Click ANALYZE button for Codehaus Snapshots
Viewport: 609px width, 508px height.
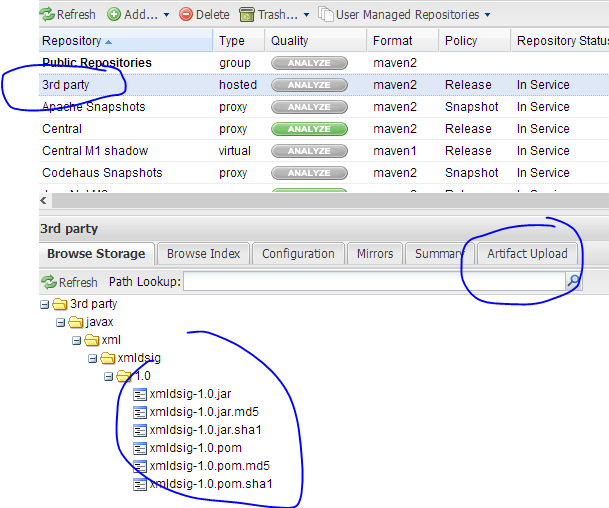click(309, 173)
